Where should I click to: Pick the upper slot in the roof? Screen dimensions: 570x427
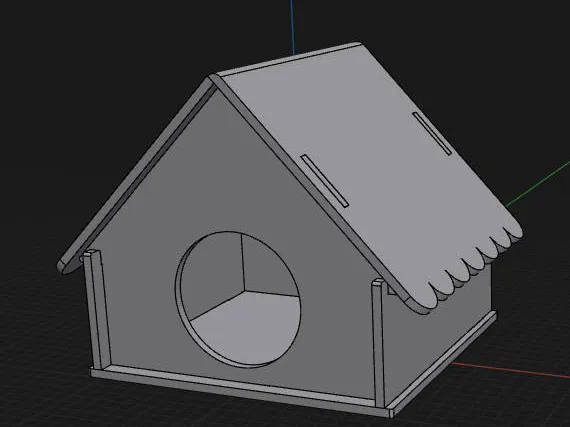click(433, 133)
